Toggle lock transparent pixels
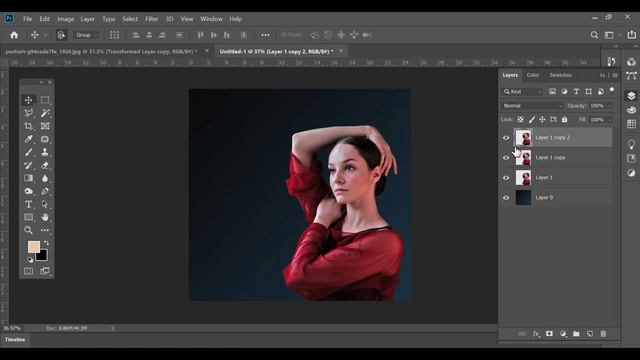Viewport: 640px width, 360px height. tap(520, 120)
